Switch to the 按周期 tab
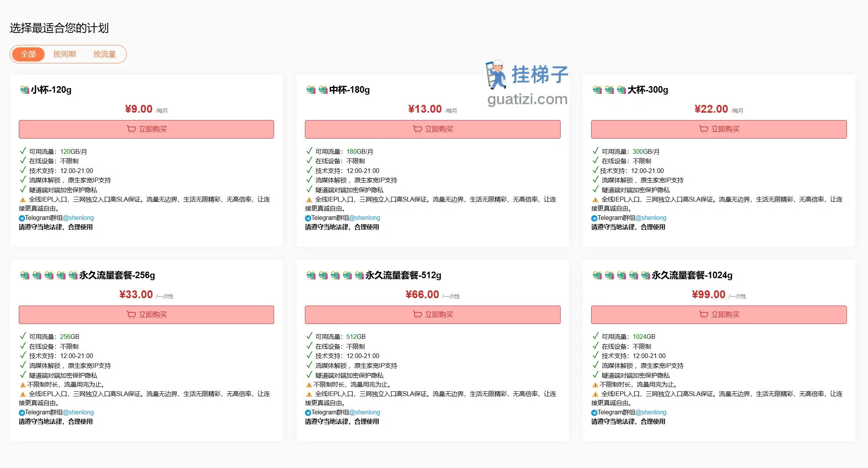The height and width of the screenshot is (468, 868). [65, 54]
